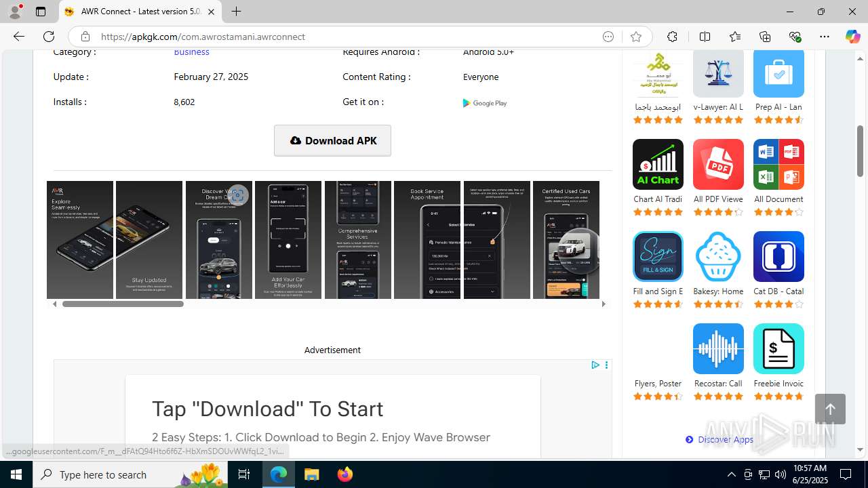The height and width of the screenshot is (488, 868).
Task: Open the Business category link
Action: pyautogui.click(x=191, y=52)
